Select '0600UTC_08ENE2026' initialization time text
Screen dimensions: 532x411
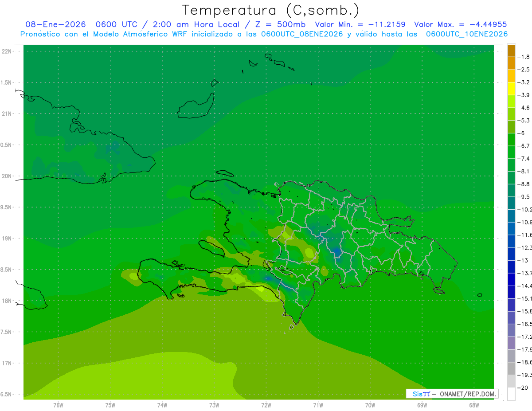pos(301,34)
